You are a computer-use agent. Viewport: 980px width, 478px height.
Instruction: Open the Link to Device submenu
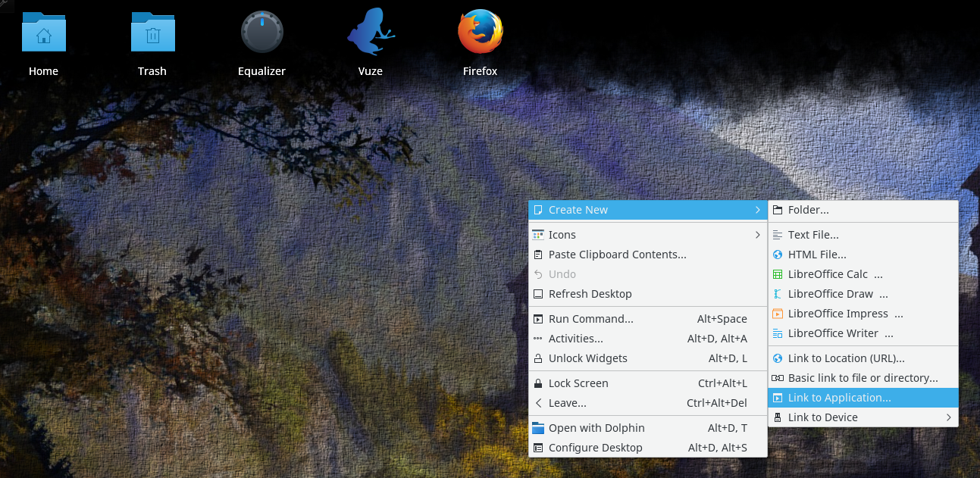point(863,417)
